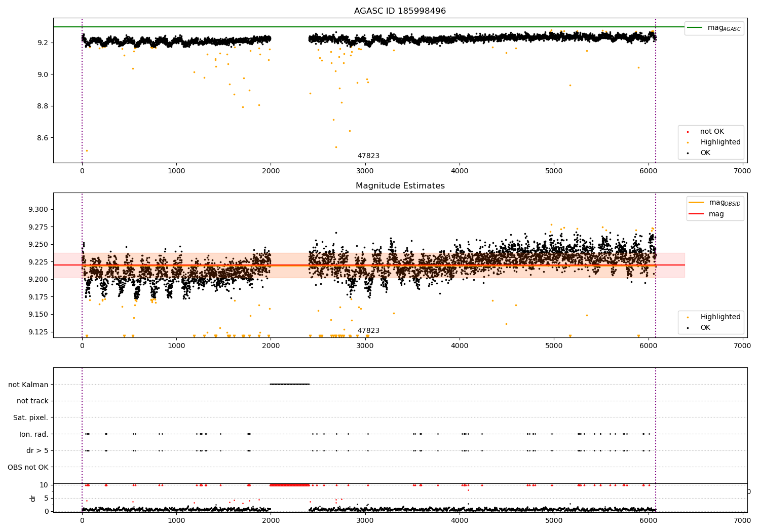
Task: Click the green line sample beside mag AGASC
Action: click(x=695, y=28)
